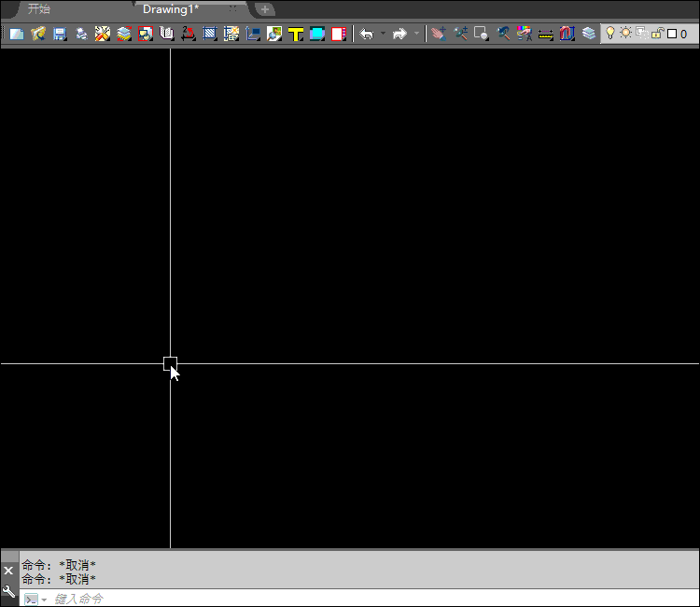Viewport: 700px width, 607px height.
Task: Open the layer dropdown showing layer 0
Action: (x=650, y=34)
